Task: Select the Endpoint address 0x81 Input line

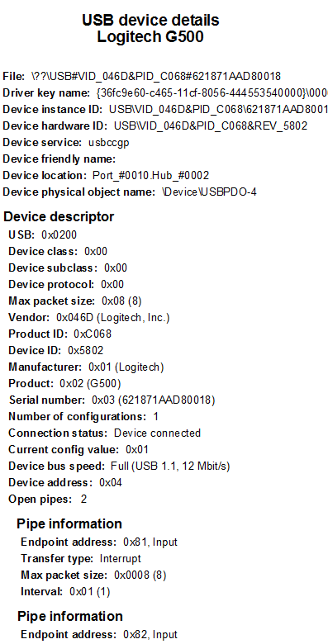Action: (x=99, y=542)
